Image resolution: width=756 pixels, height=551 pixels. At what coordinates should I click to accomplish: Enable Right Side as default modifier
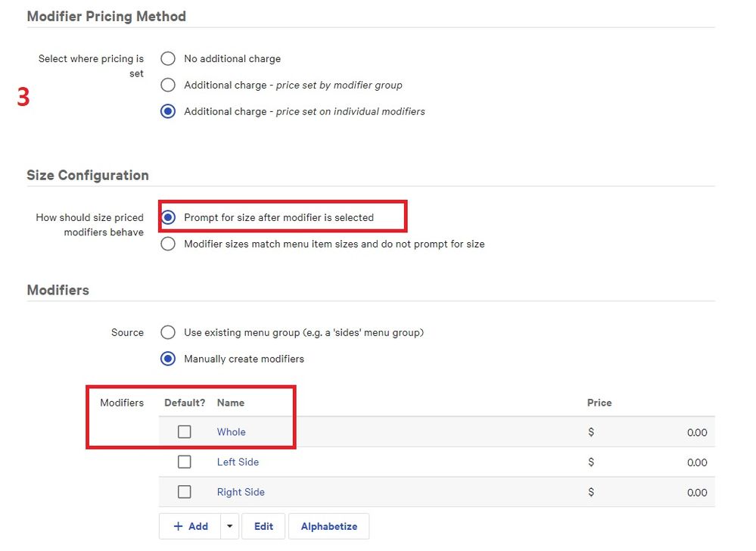[184, 492]
